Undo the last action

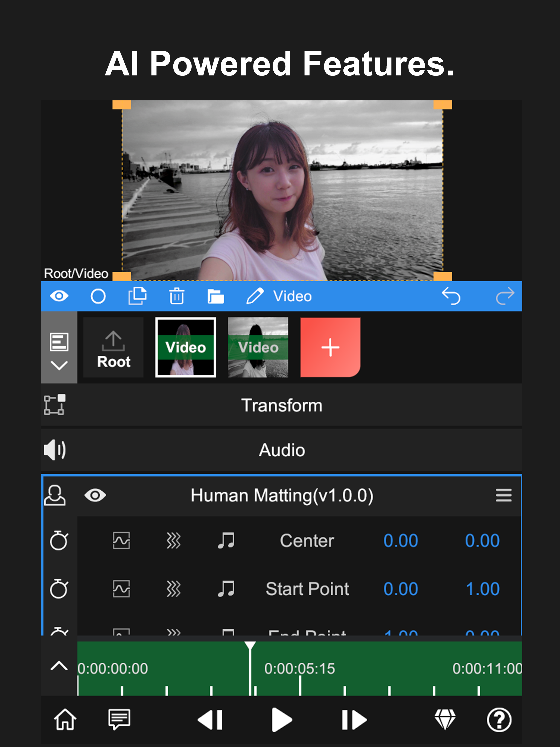point(451,296)
